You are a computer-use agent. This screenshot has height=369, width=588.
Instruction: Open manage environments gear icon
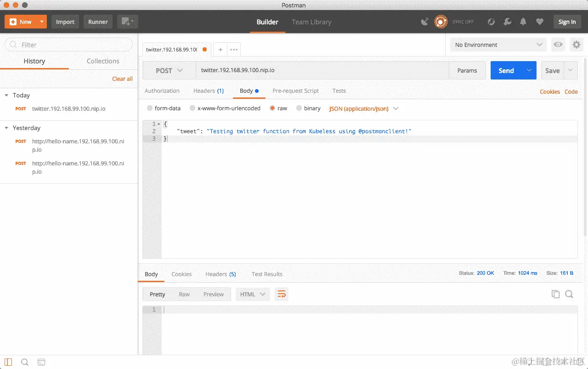click(576, 45)
